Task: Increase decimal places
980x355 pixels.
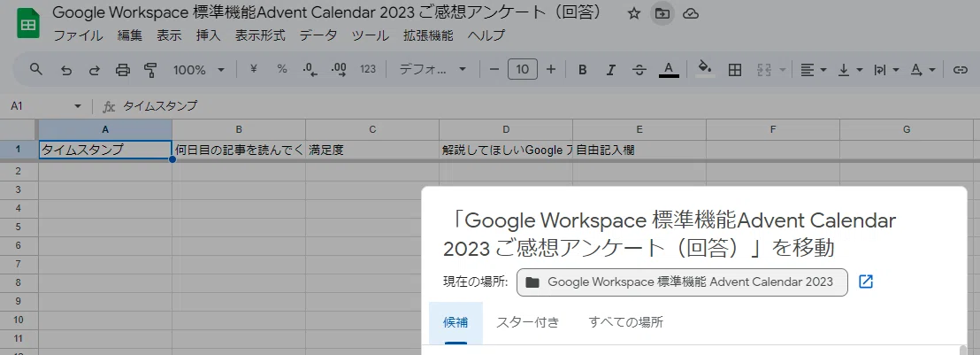Action: tap(339, 70)
